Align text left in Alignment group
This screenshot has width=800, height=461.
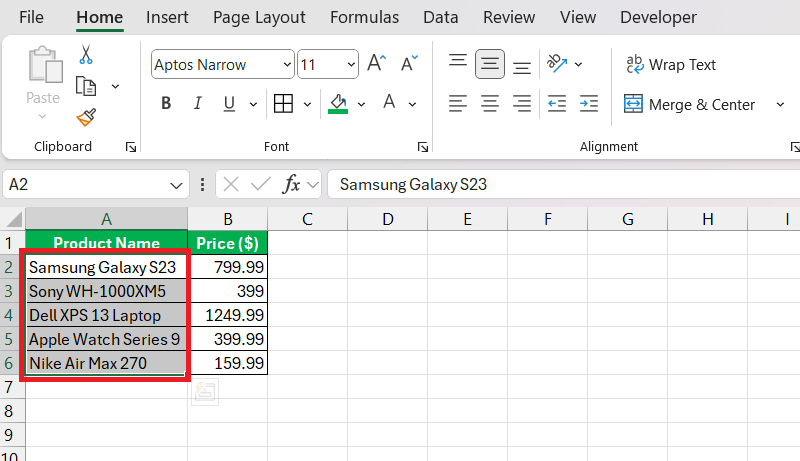coord(458,104)
